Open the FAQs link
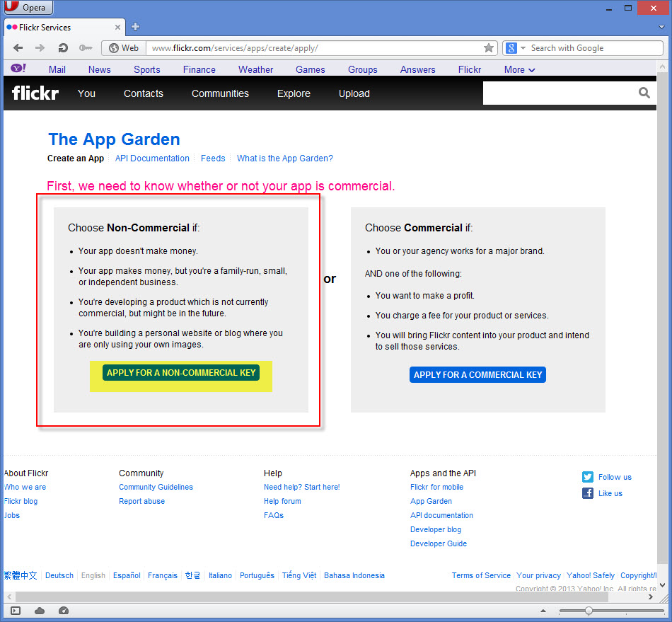The image size is (672, 622). pos(274,515)
